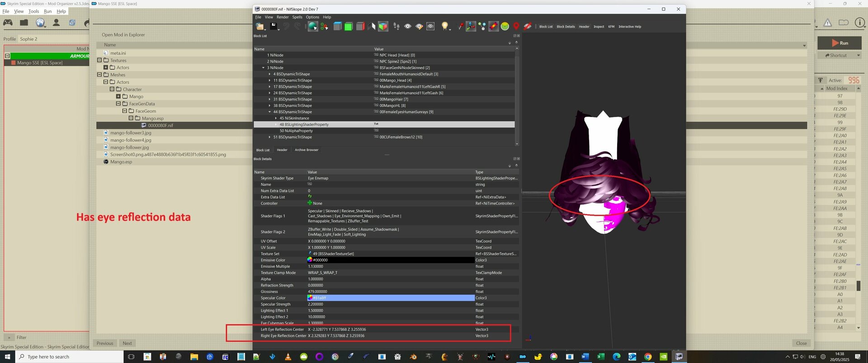The height and width of the screenshot is (363, 868).
Task: Switch to the Archive Browser tab
Action: (307, 150)
